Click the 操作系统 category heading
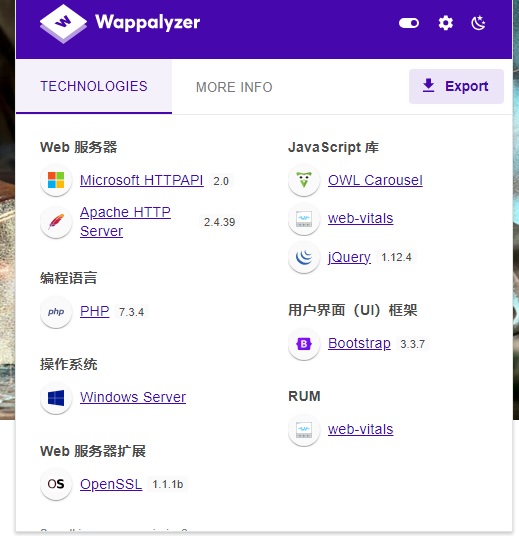 click(x=69, y=364)
